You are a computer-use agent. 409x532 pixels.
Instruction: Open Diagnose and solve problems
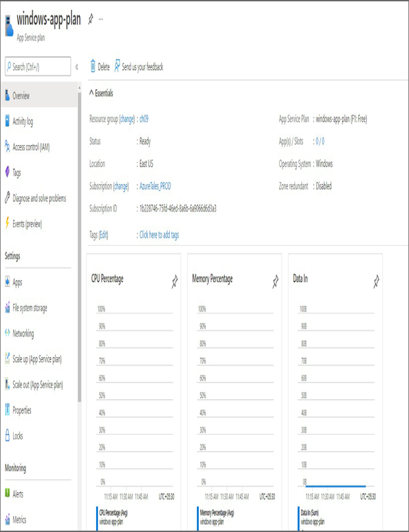click(x=39, y=198)
